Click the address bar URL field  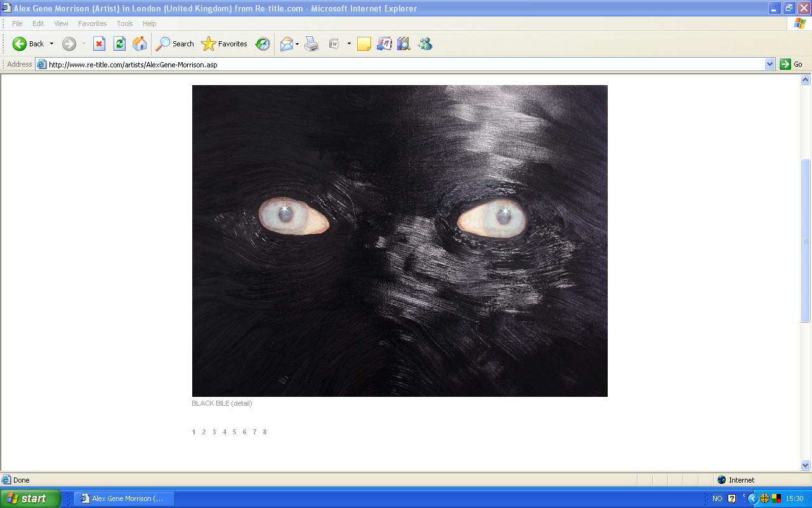coord(406,64)
